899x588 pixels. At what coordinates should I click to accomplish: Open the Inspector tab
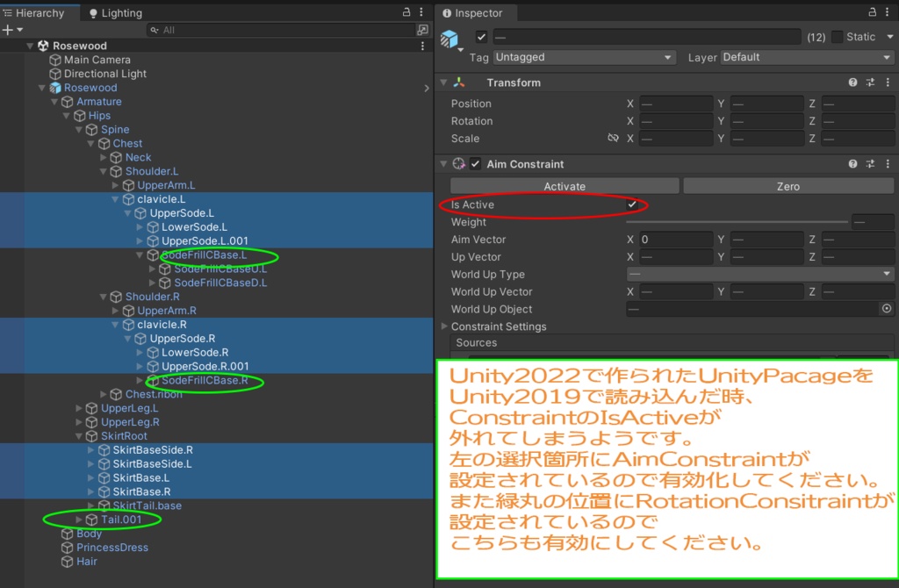click(472, 12)
